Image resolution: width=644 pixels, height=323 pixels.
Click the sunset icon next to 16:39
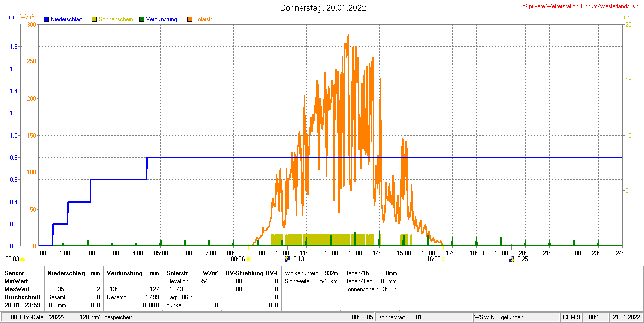444,259
